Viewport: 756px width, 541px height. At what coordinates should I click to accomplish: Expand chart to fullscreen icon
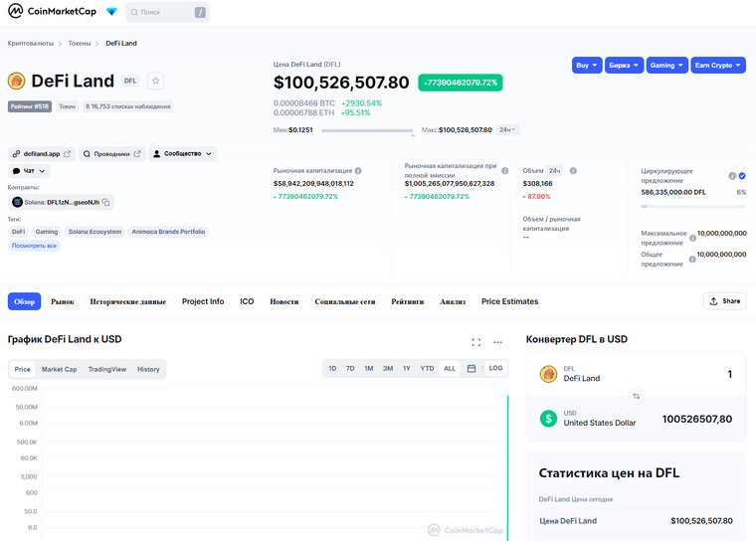(476, 342)
